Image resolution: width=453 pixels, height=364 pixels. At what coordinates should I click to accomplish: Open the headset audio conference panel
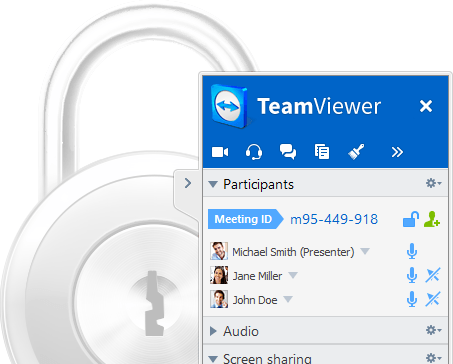tap(254, 152)
